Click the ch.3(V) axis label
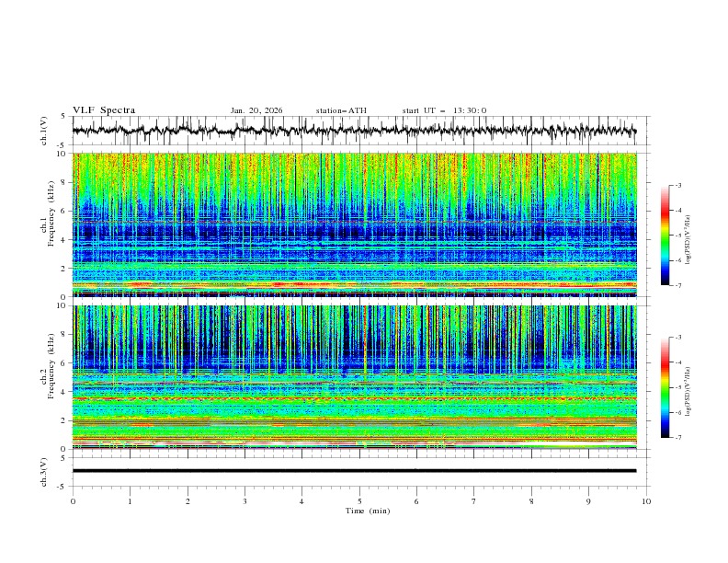 pos(46,471)
